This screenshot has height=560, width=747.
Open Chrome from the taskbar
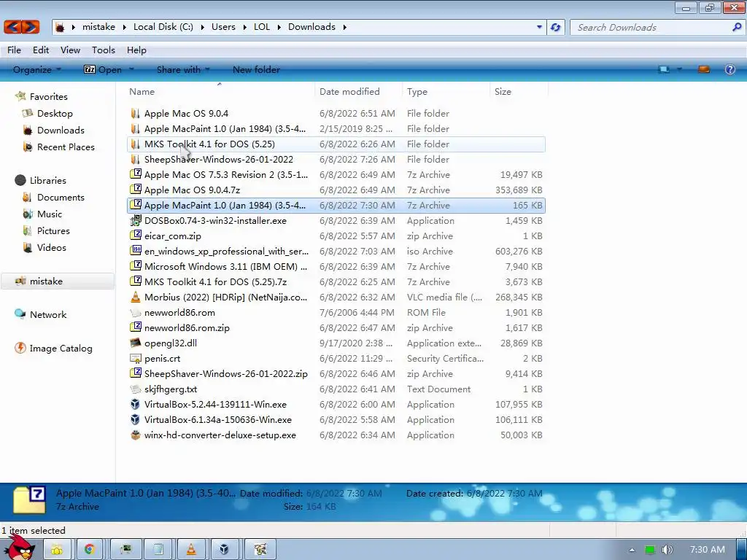coord(89,549)
